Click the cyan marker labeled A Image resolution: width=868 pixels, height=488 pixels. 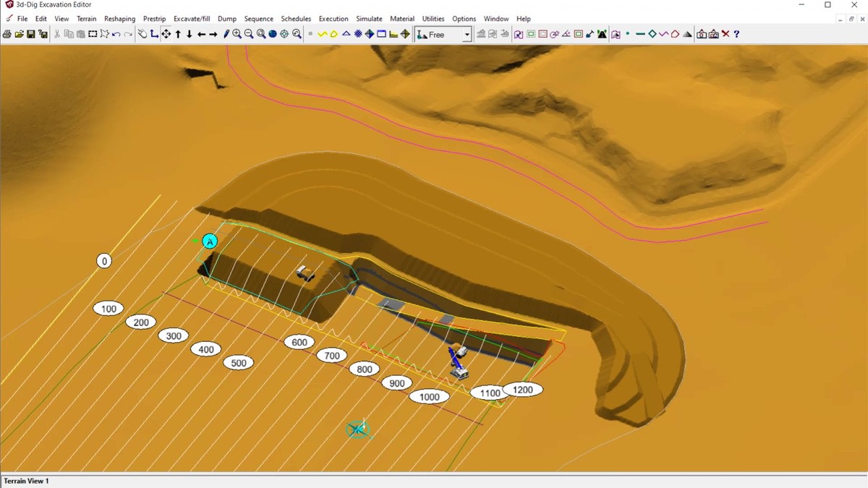210,241
